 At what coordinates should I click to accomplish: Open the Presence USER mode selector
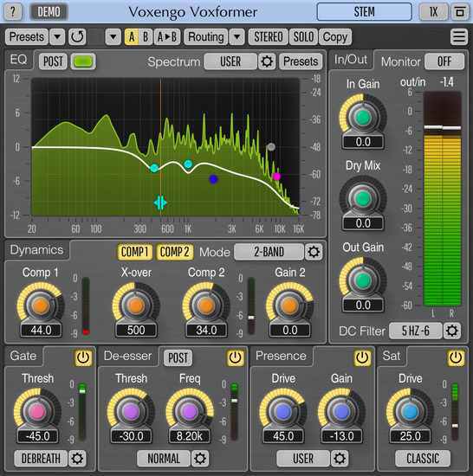point(303,458)
